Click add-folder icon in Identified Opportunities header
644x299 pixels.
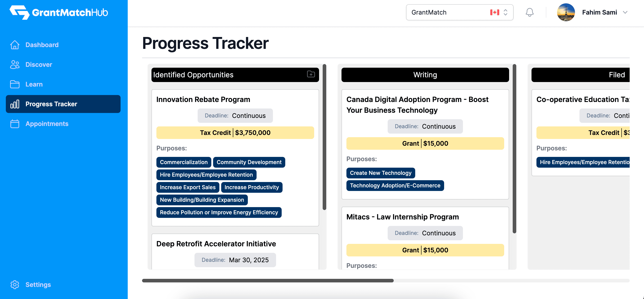311,74
